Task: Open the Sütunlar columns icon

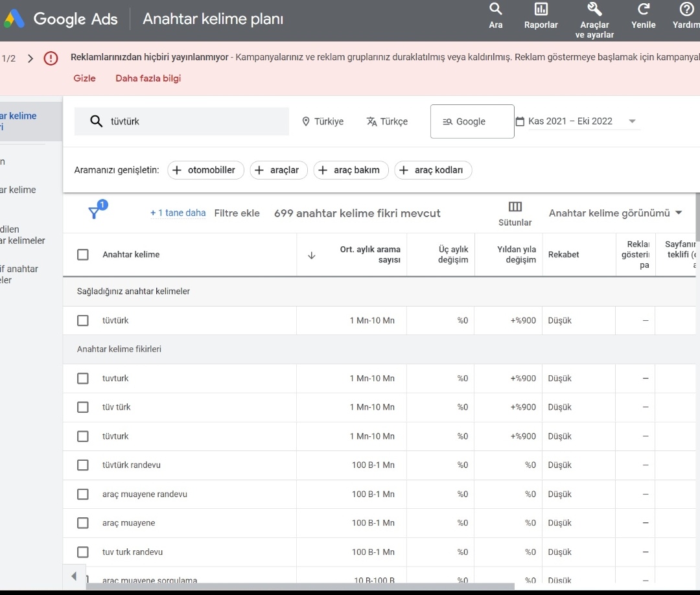Action: pos(515,206)
